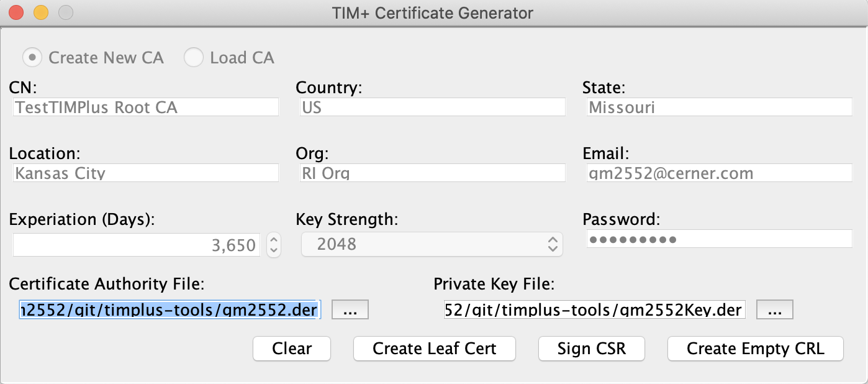Click Create Empty CRL button
This screenshot has height=384, width=868.
(x=755, y=349)
